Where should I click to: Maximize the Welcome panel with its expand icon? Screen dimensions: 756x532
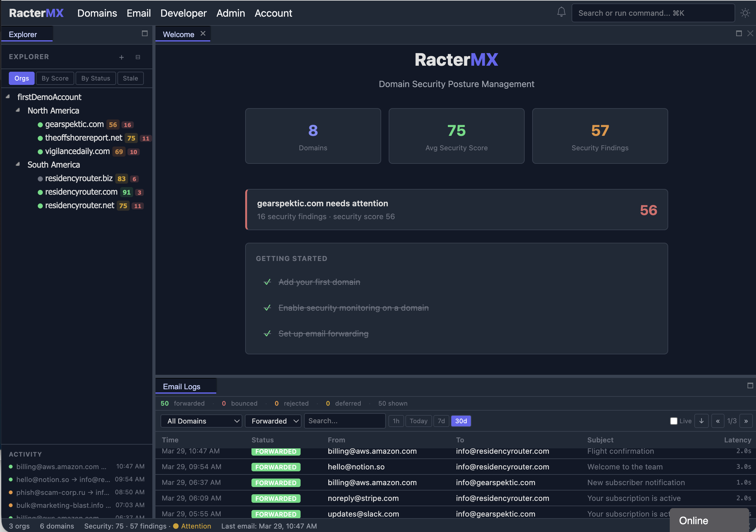click(x=739, y=33)
